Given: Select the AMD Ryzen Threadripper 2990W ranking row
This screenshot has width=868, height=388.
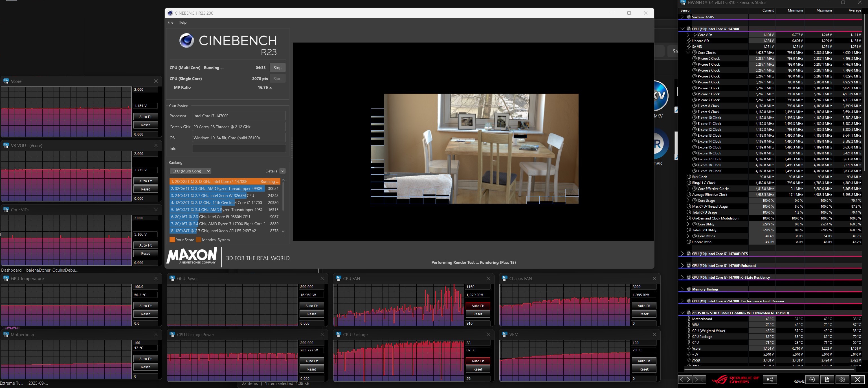Looking at the screenshot, I should pos(225,189).
